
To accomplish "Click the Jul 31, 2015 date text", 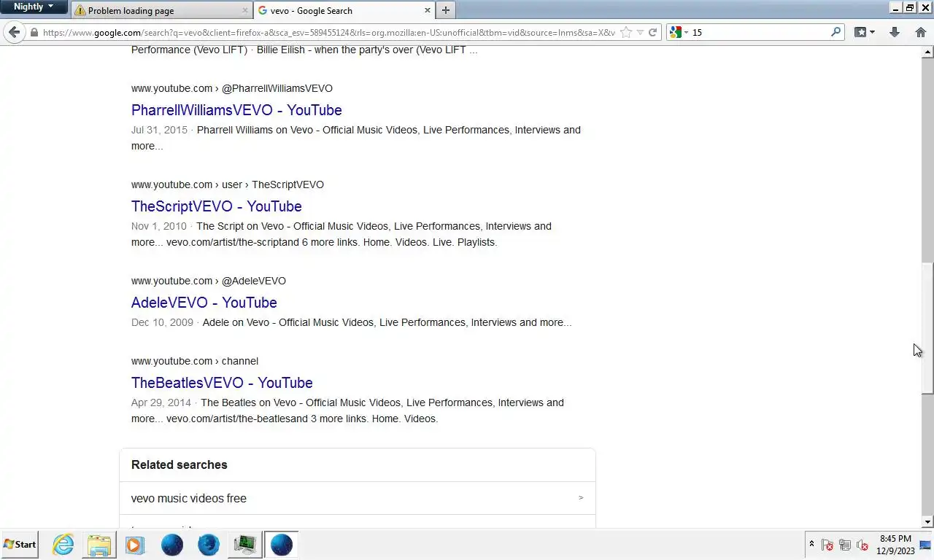I will click(159, 130).
